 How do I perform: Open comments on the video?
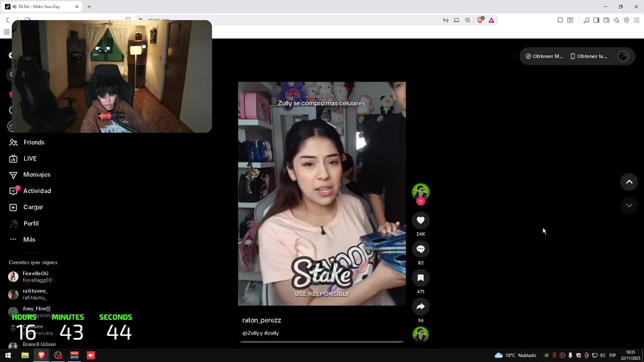[x=421, y=249]
